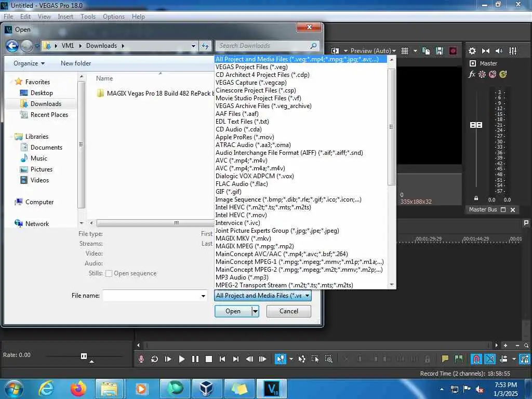Click the Pause button in the transport bar
Image resolution: width=532 pixels, height=399 pixels.
[195, 359]
